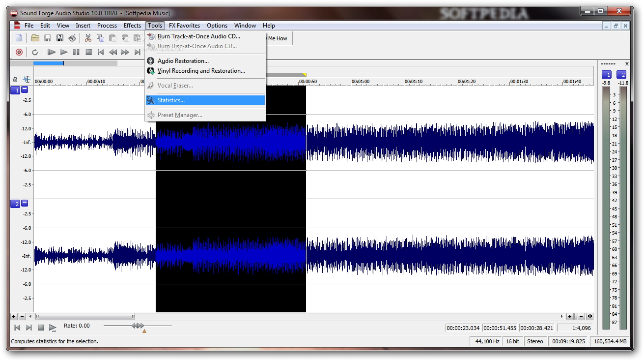This screenshot has width=644, height=361.
Task: Click Play button in transport toolbar
Action: tap(64, 52)
